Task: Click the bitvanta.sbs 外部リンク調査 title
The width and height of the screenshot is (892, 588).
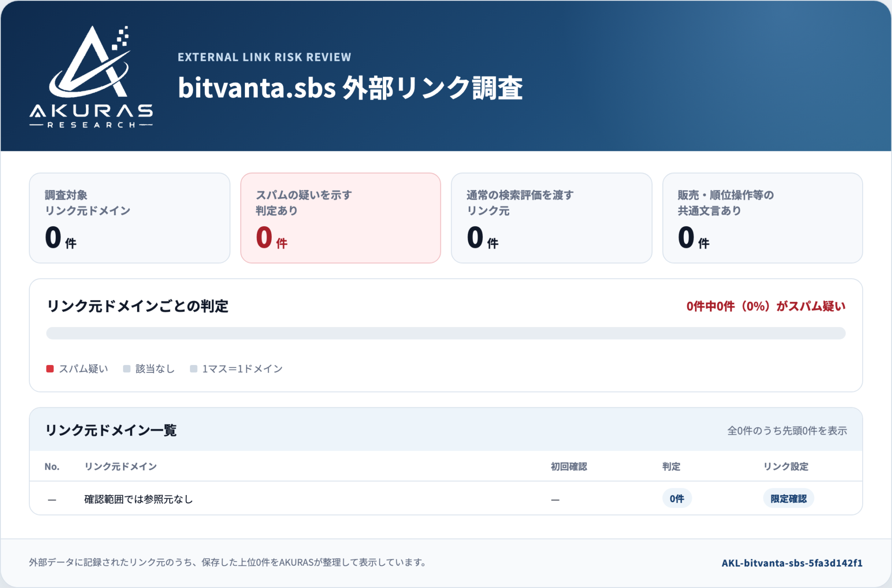Action: pyautogui.click(x=350, y=88)
